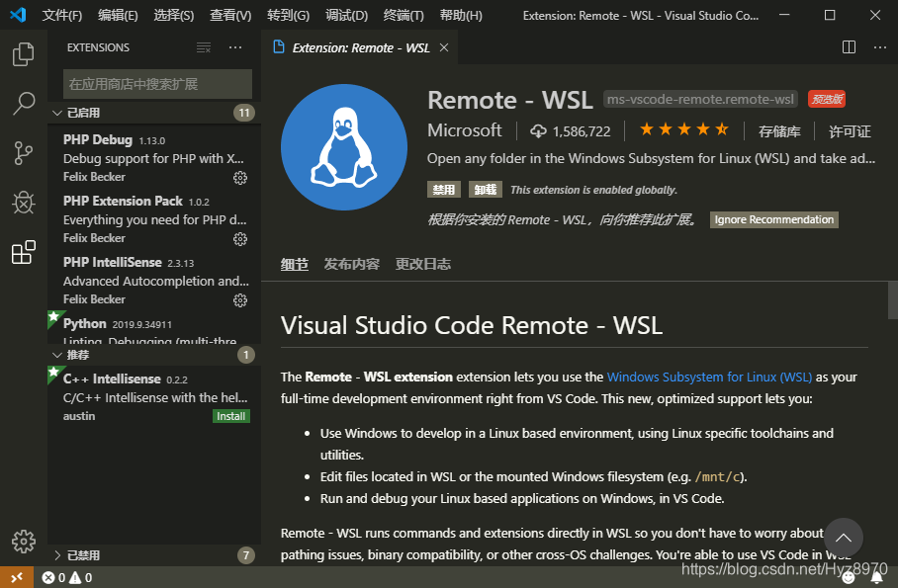This screenshot has width=898, height=588.
Task: Open the 编辑(E) menu
Action: point(118,16)
